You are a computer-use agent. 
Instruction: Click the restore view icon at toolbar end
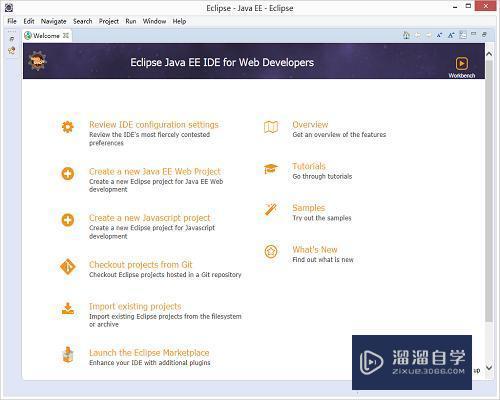(x=484, y=34)
